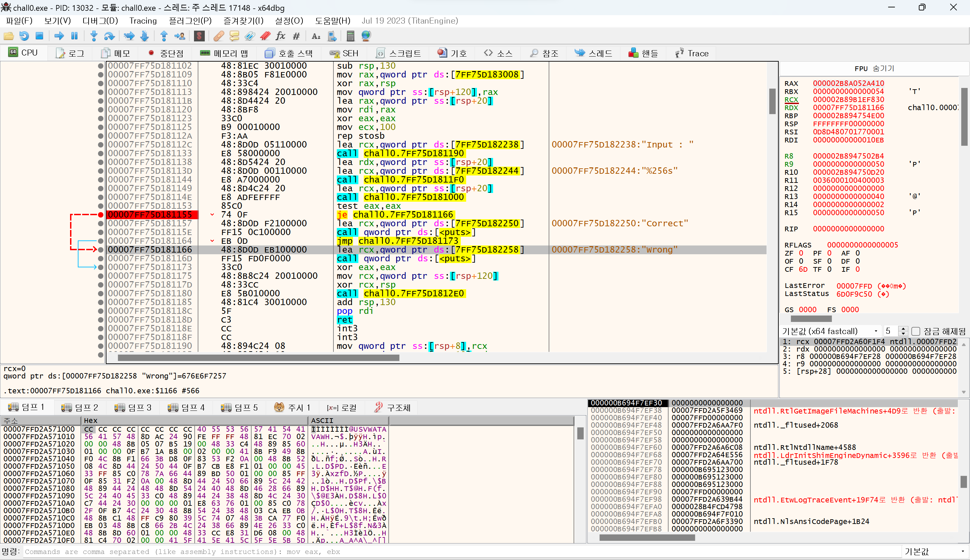Click the Step Into arrow icon
The image size is (970, 560).
click(x=93, y=36)
